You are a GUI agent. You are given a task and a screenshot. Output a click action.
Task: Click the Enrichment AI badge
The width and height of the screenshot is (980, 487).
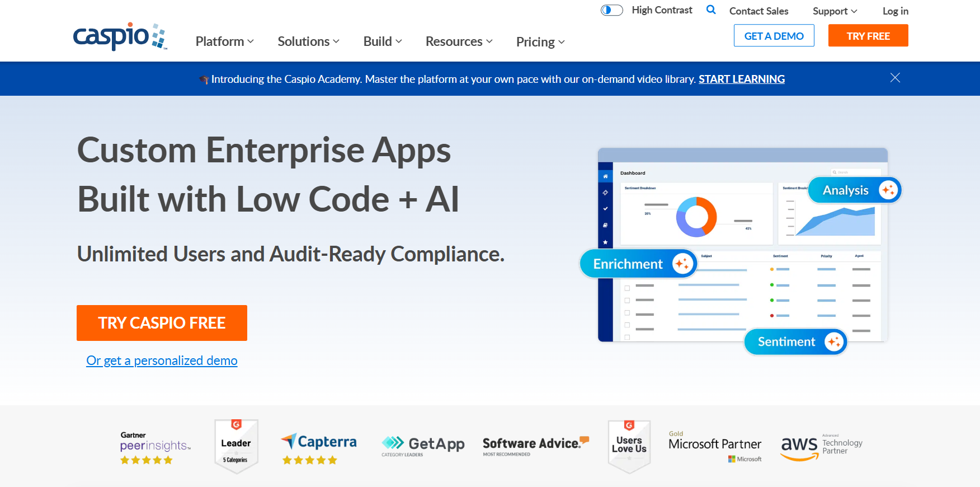pos(638,264)
